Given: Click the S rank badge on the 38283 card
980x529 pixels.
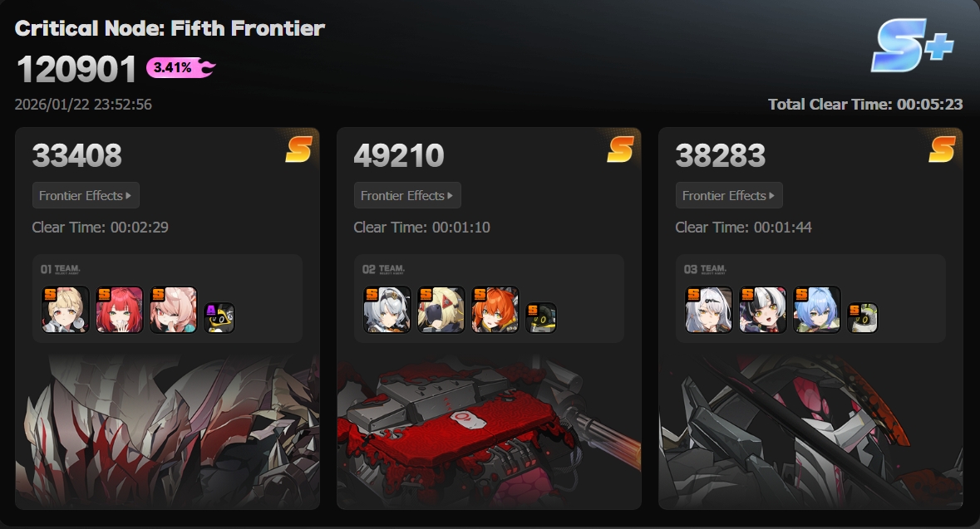Looking at the screenshot, I should click(x=942, y=149).
